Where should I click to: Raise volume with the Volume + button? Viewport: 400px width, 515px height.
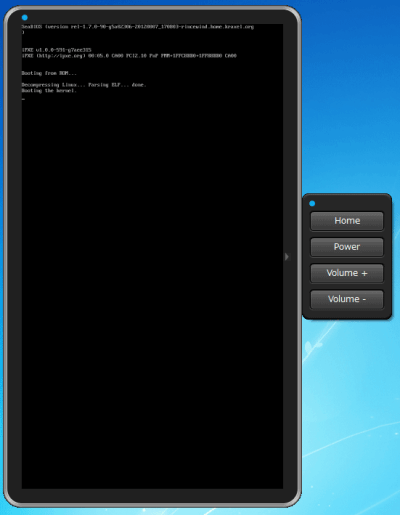coord(347,273)
